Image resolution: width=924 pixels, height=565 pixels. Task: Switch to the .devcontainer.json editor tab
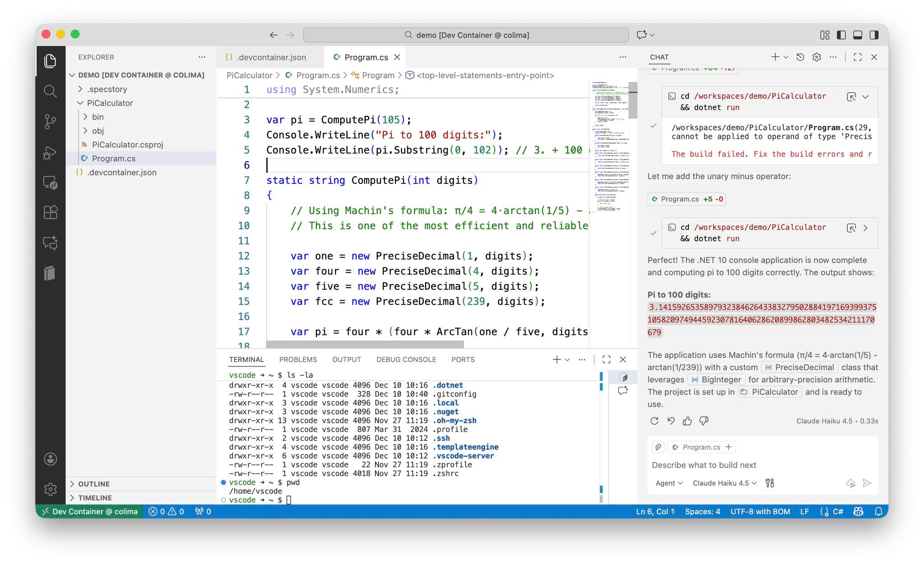(271, 57)
